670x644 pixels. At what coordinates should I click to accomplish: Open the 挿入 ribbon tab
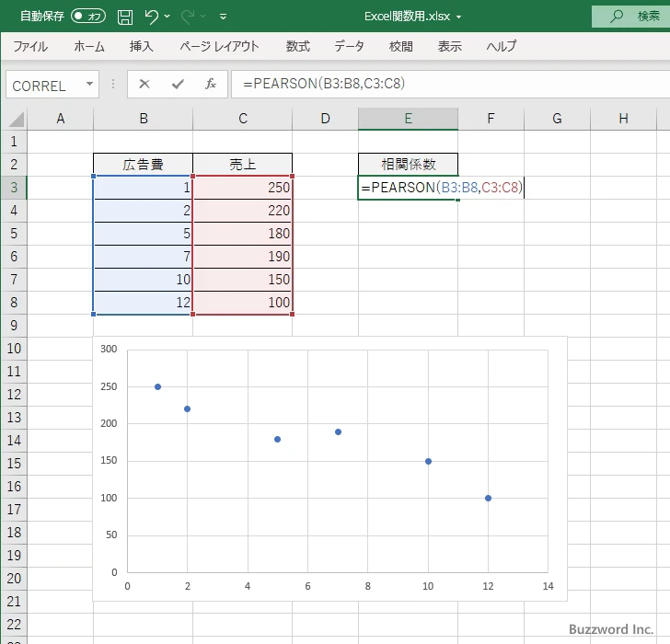click(142, 46)
